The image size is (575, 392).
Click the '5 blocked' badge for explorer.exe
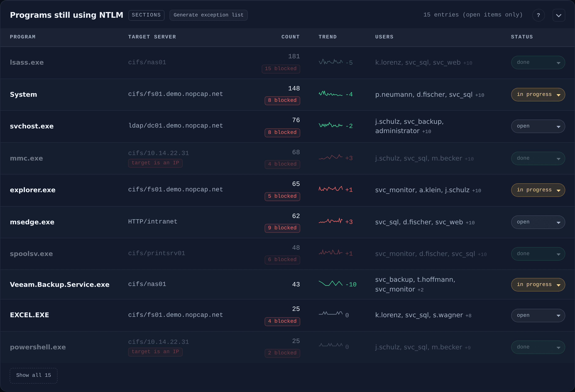(x=282, y=196)
